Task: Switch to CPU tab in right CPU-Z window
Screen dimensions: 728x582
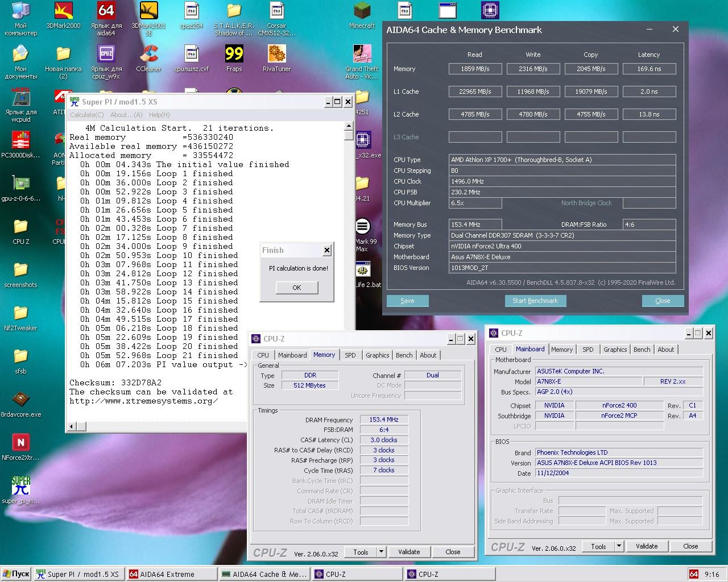Action: [500, 350]
